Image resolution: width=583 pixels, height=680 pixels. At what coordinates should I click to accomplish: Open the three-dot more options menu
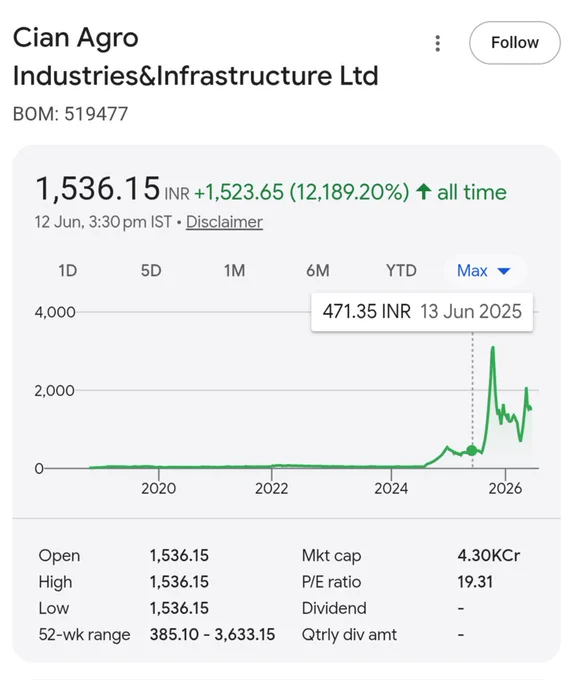click(x=438, y=43)
